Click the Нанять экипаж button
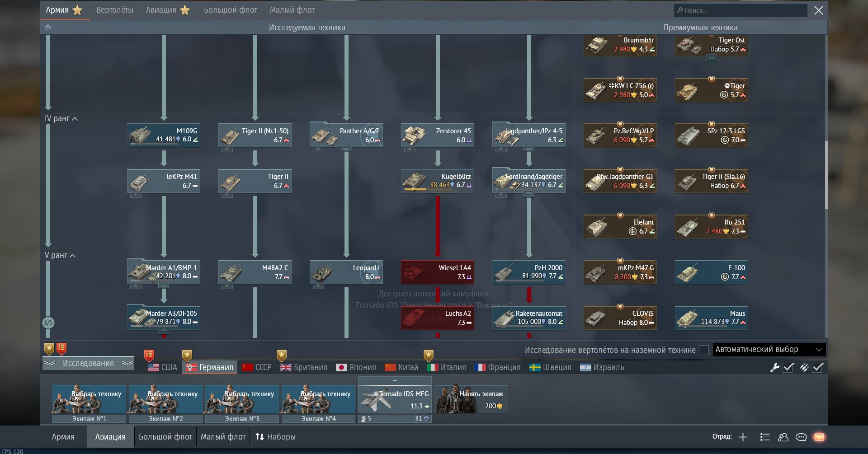The width and height of the screenshot is (868, 454). [x=471, y=399]
